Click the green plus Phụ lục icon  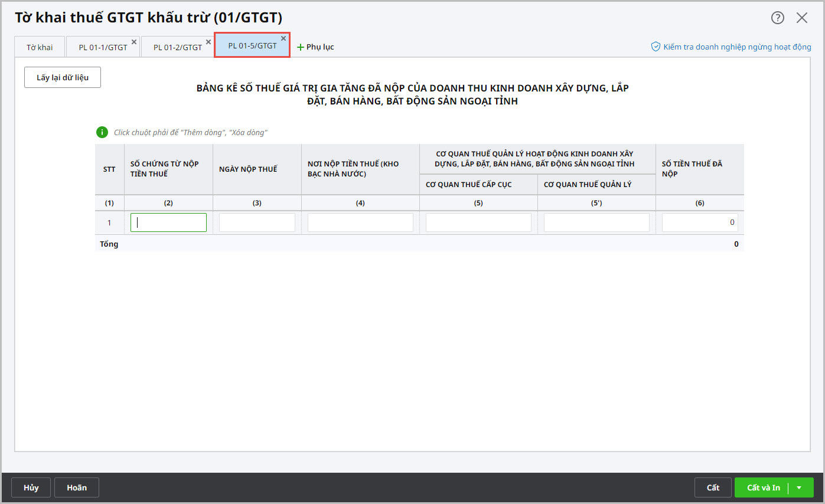point(300,47)
